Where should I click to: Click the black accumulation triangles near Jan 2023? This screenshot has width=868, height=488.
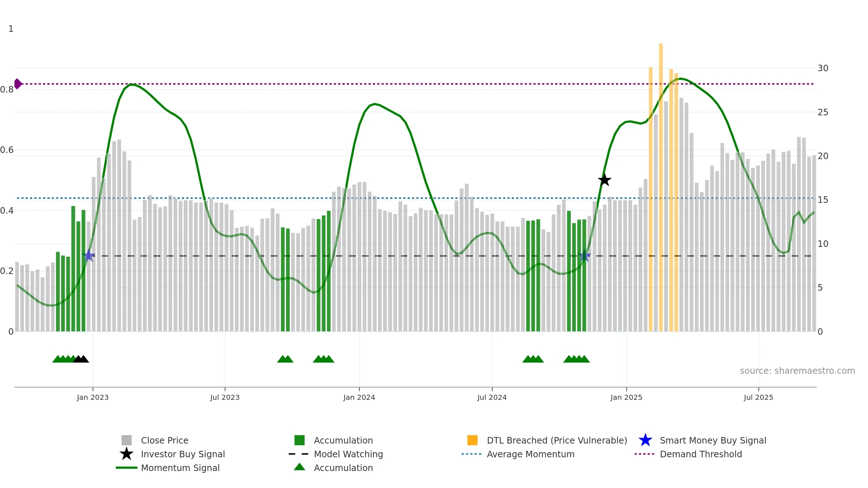81,359
